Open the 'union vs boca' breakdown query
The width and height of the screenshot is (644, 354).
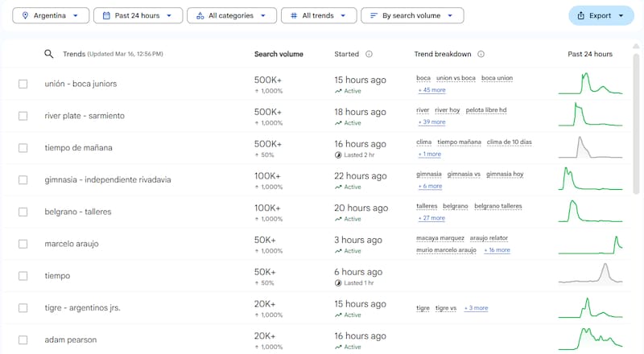point(456,78)
